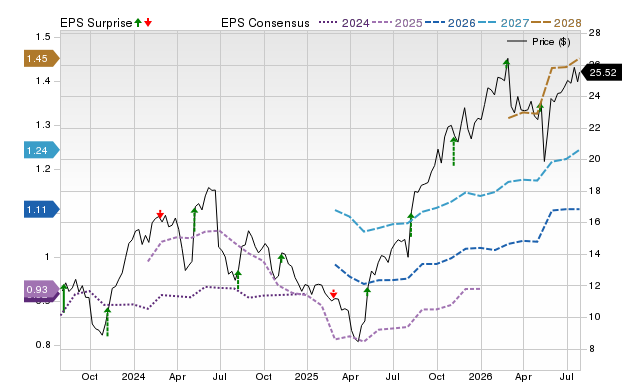The width and height of the screenshot is (640, 382).
Task: Click the gold 1.45 value tag
Action: pyautogui.click(x=42, y=58)
